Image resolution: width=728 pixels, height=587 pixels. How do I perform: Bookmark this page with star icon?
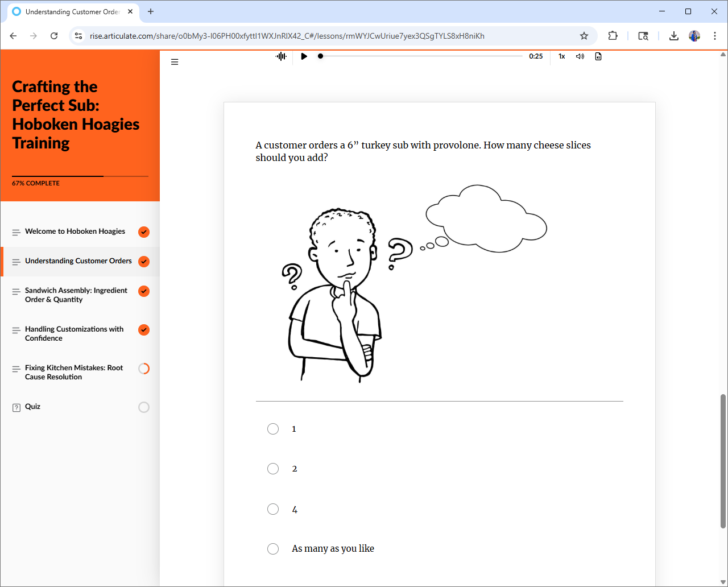point(584,36)
